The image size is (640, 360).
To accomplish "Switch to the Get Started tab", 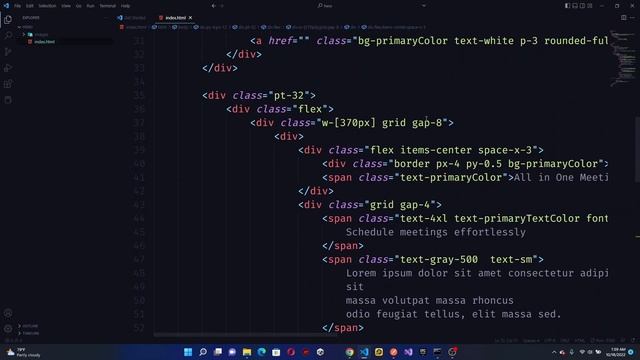I will click(132, 18).
